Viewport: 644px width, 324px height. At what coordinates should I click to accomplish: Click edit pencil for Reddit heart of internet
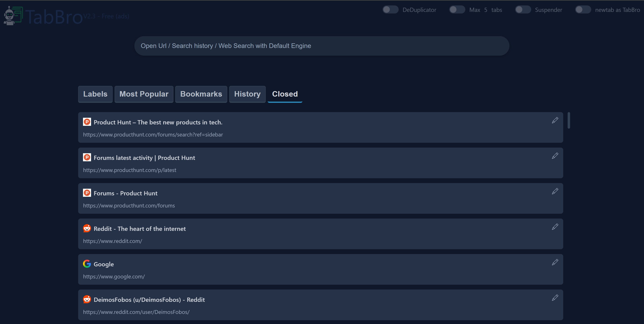pos(555,227)
